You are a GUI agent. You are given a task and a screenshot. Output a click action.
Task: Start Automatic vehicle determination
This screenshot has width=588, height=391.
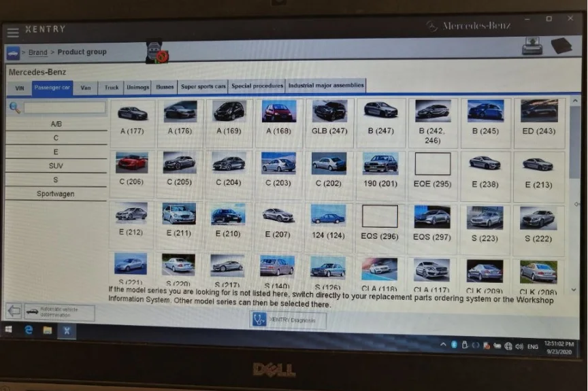point(59,312)
